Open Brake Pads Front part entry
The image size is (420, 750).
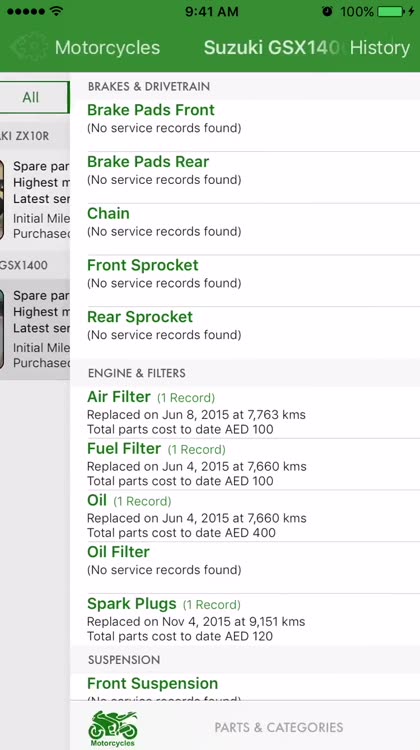pos(245,125)
